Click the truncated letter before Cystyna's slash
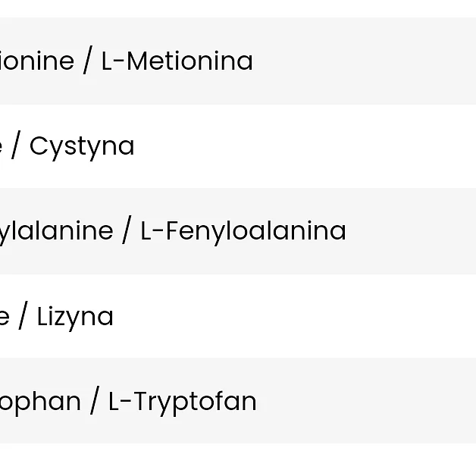This screenshot has width=476, height=476. [x=2, y=147]
